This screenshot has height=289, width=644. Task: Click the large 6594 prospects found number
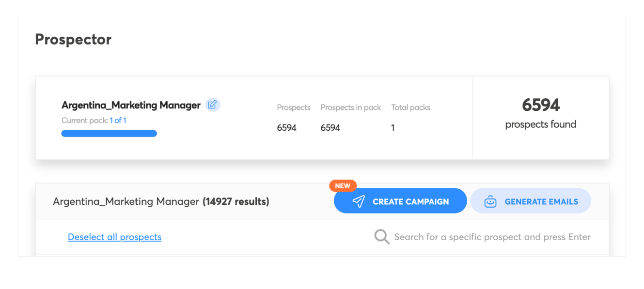coord(541,105)
